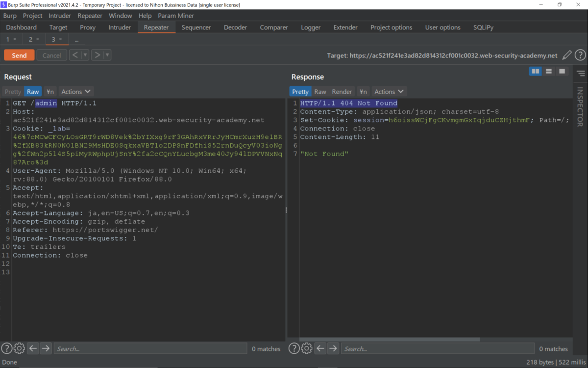Open the history back dropdown arrow
Screen dimensions: 588x368
pos(85,55)
